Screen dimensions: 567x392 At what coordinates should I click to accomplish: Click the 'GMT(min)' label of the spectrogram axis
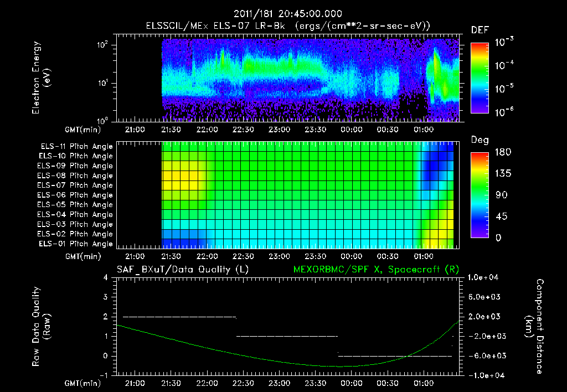point(83,130)
